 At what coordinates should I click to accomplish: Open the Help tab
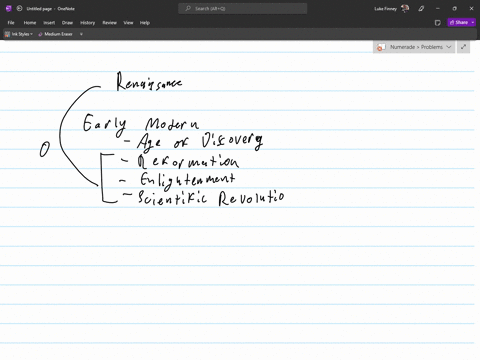pyautogui.click(x=145, y=23)
